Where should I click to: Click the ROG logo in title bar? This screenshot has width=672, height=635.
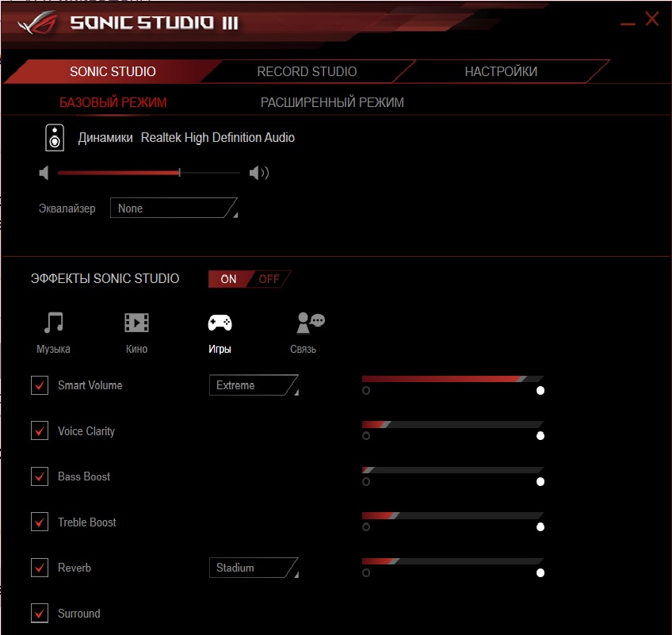point(37,23)
